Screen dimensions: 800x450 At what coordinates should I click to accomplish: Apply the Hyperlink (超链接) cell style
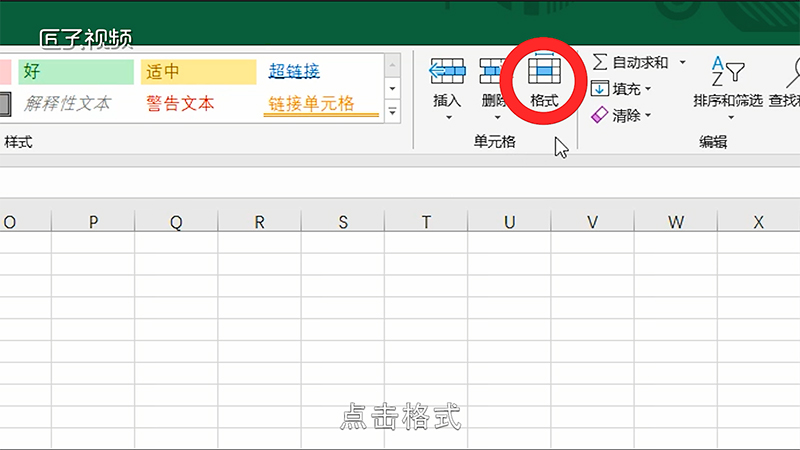[321, 71]
